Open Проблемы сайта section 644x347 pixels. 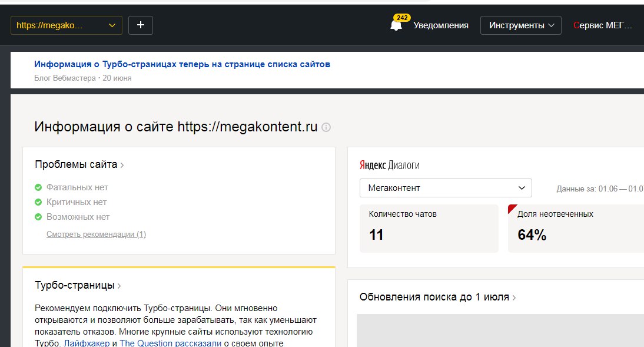click(x=76, y=164)
